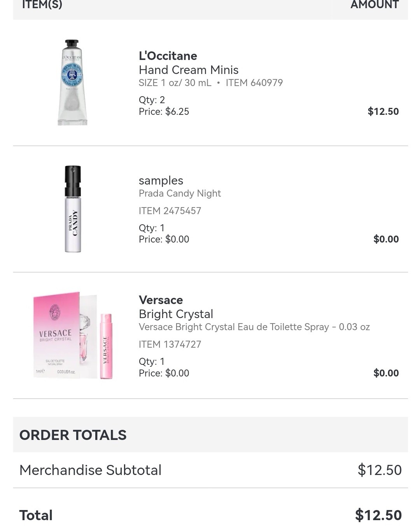Click the ITEM(S) column header

(42, 5)
